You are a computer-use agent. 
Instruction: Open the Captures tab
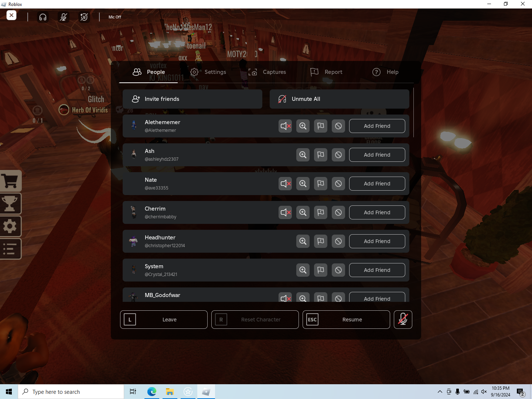tap(267, 72)
